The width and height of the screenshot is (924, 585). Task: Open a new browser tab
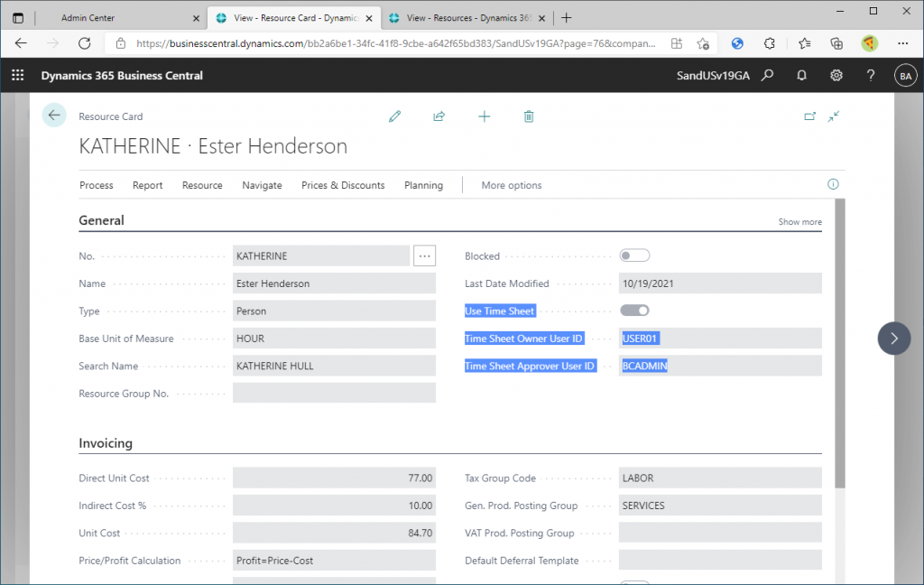tap(567, 18)
